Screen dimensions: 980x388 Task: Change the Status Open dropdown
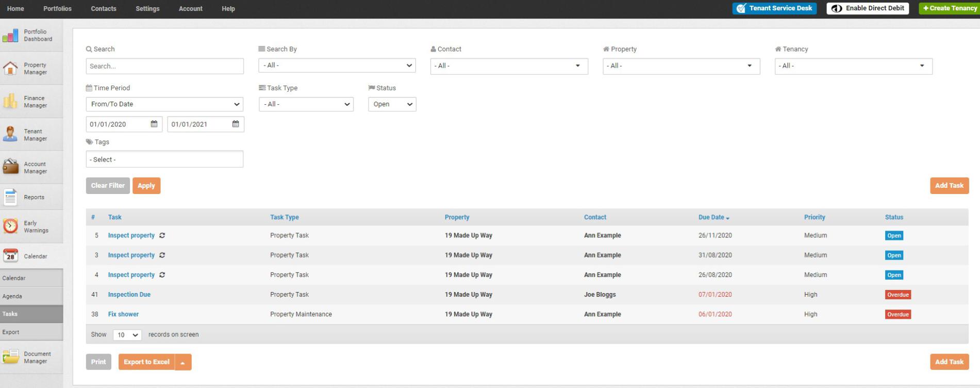click(392, 104)
